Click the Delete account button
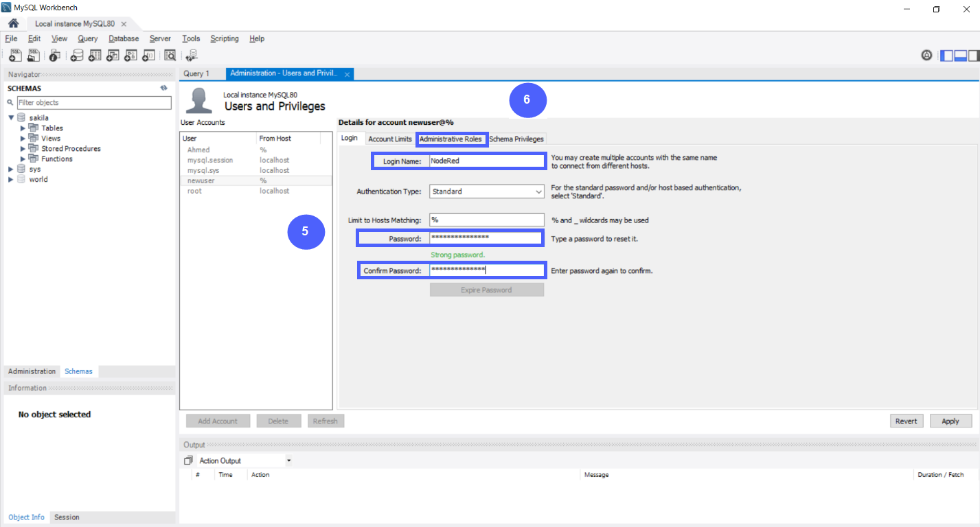The width and height of the screenshot is (980, 527). pyautogui.click(x=278, y=421)
